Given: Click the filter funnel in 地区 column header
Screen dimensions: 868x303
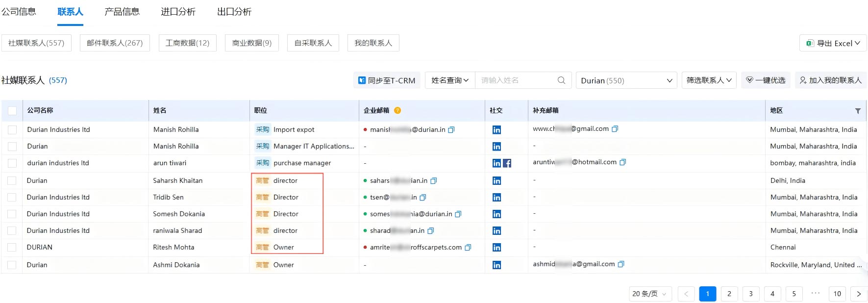Looking at the screenshot, I should (x=858, y=111).
